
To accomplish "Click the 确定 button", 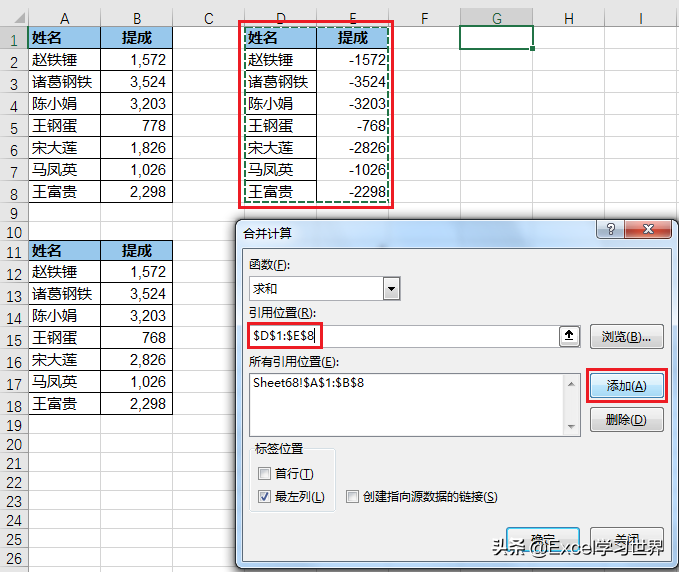I will [543, 540].
